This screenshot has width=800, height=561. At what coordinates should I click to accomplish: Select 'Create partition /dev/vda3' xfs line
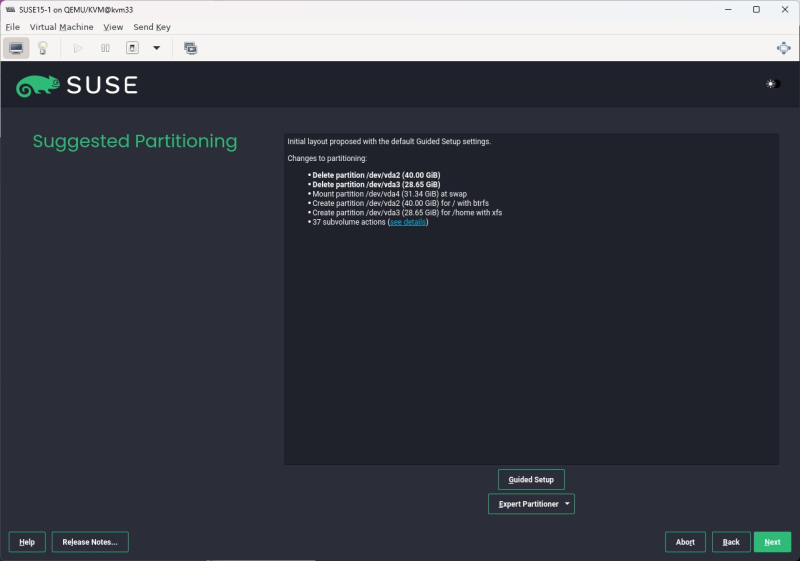[407, 213]
